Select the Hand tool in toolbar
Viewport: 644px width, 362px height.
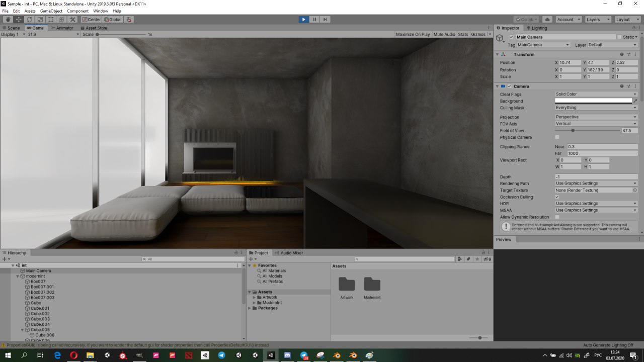click(x=8, y=20)
